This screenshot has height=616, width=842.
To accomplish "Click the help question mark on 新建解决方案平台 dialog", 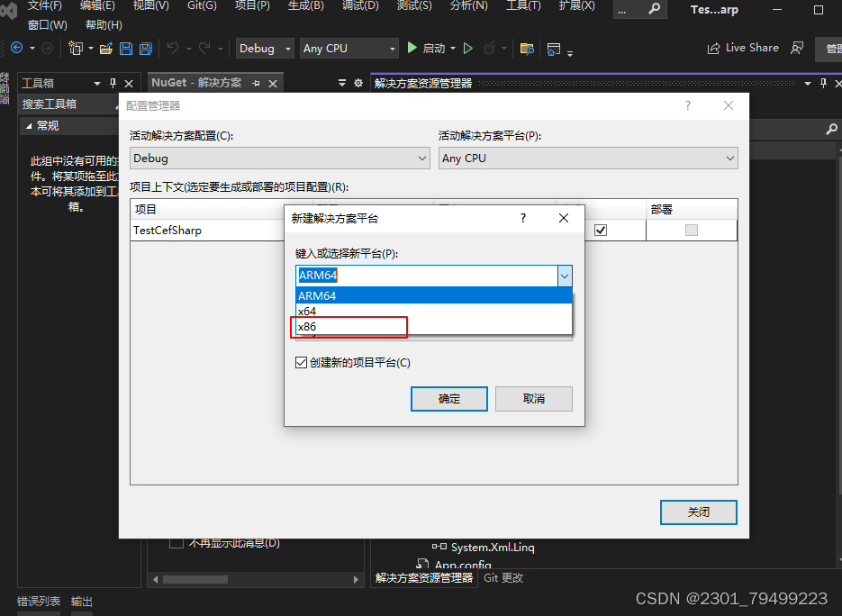I will point(522,218).
